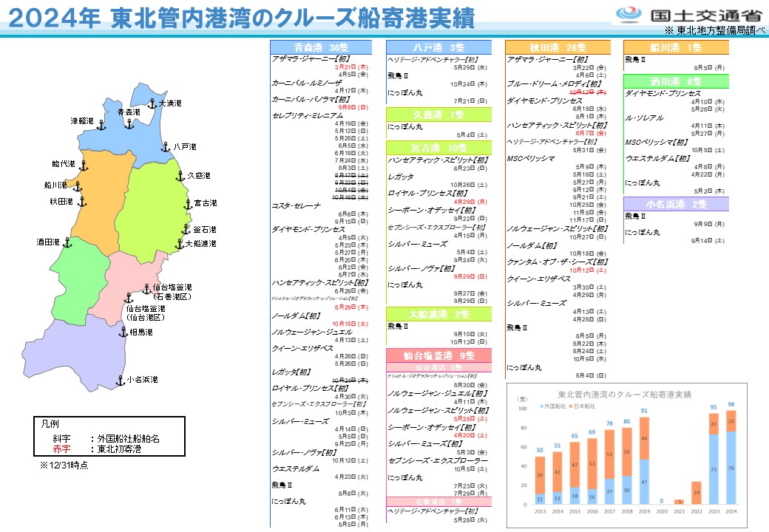Select the anchor icon for 能代港
The image size is (769, 532).
tap(84, 166)
